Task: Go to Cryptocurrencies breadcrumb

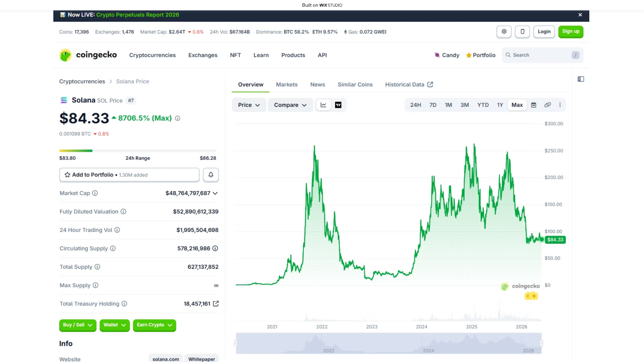Action: pyautogui.click(x=82, y=81)
